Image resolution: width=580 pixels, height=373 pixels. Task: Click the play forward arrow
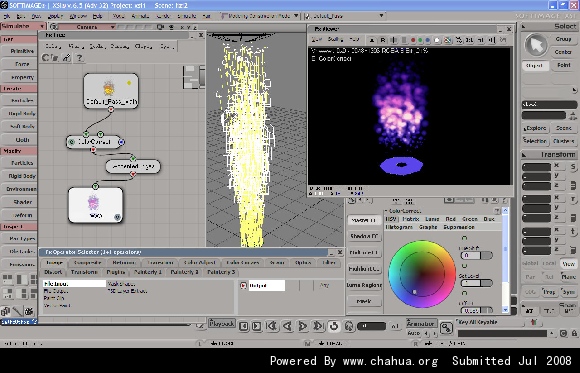[x=303, y=326]
